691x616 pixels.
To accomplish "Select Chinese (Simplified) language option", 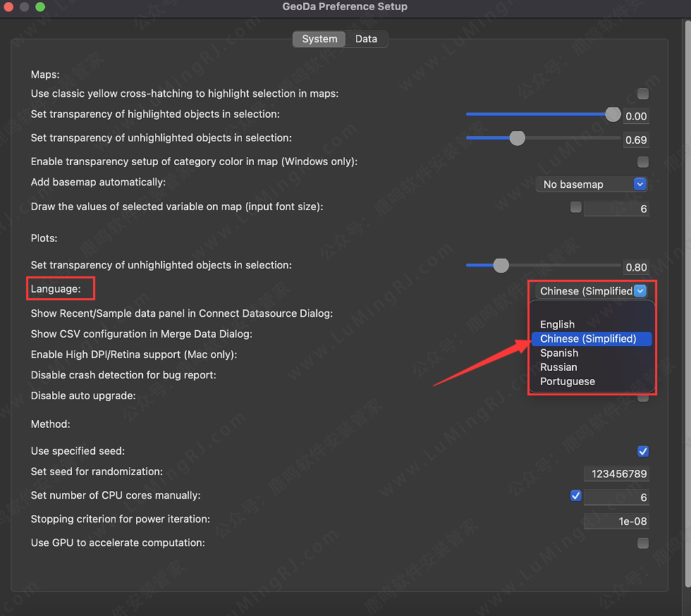I will pos(588,339).
